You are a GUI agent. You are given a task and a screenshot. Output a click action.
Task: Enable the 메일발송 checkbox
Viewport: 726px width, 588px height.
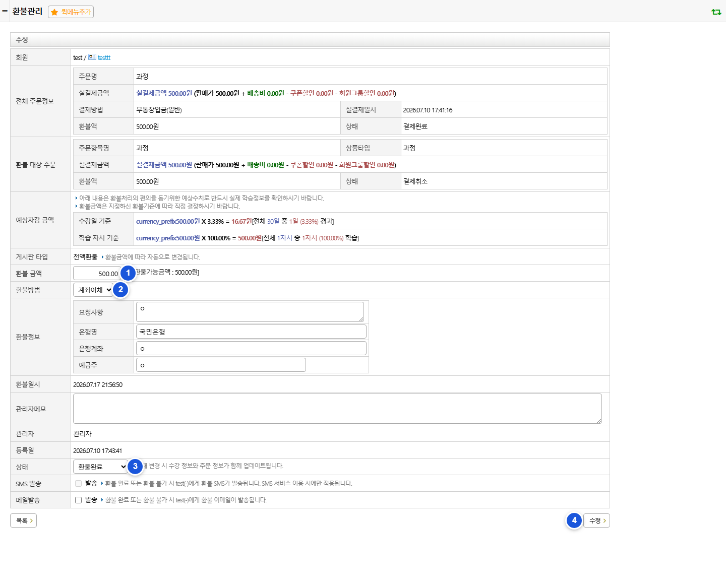click(x=78, y=500)
